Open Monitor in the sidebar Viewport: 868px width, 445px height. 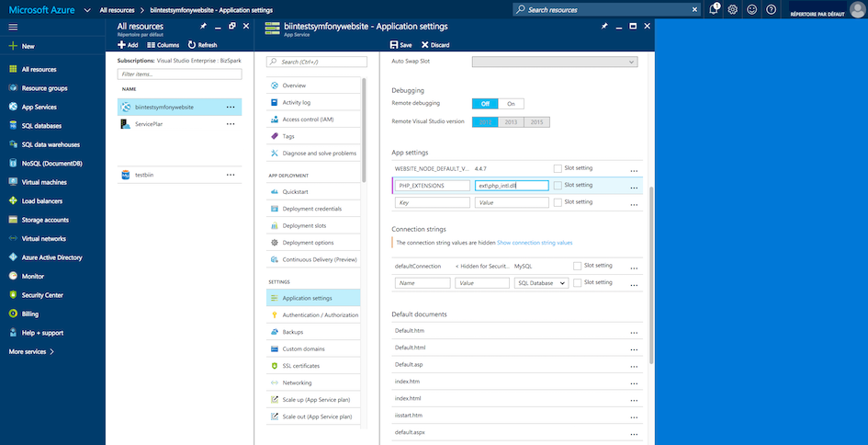(33, 276)
